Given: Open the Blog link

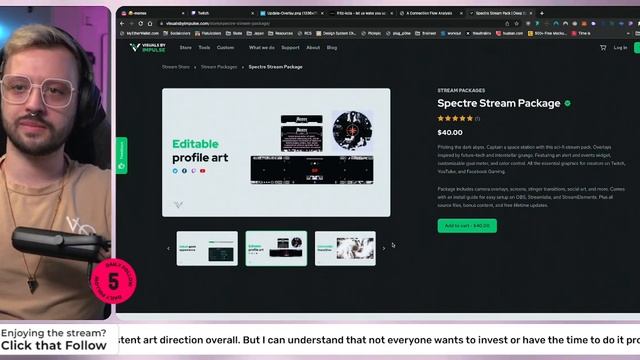Looking at the screenshot, I should [332, 48].
